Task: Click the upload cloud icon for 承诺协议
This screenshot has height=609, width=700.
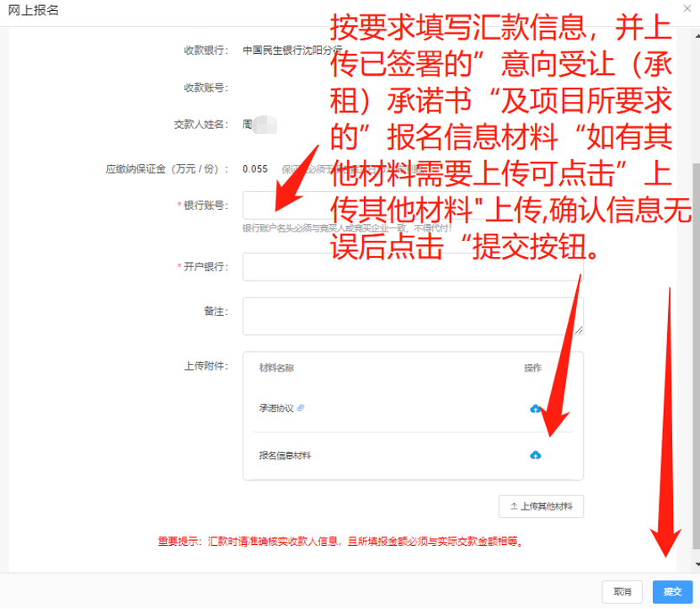Action: 535,409
